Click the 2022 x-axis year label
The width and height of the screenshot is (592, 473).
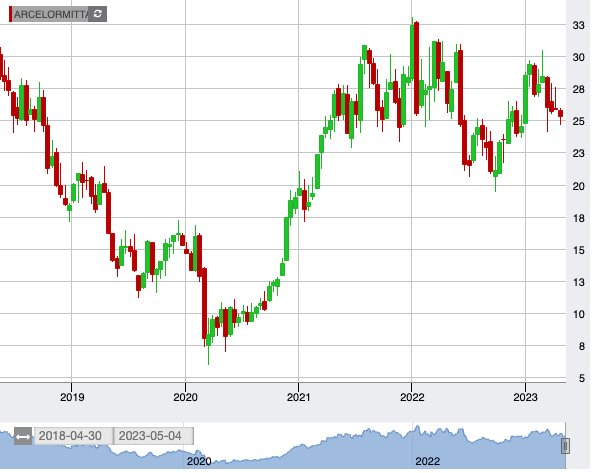(x=412, y=397)
